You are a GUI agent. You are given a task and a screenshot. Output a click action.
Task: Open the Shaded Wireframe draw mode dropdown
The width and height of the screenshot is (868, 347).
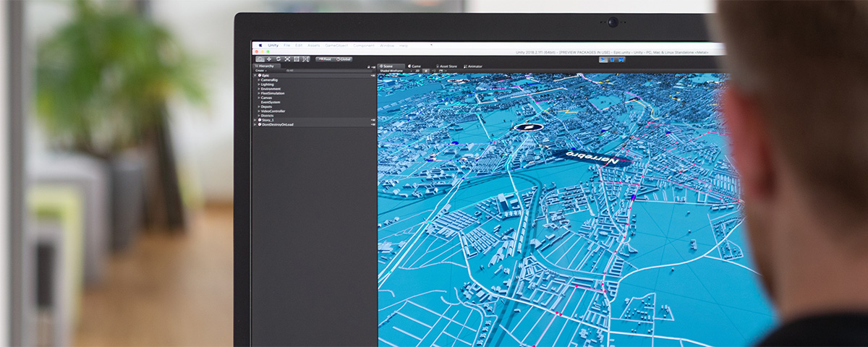[x=393, y=71]
